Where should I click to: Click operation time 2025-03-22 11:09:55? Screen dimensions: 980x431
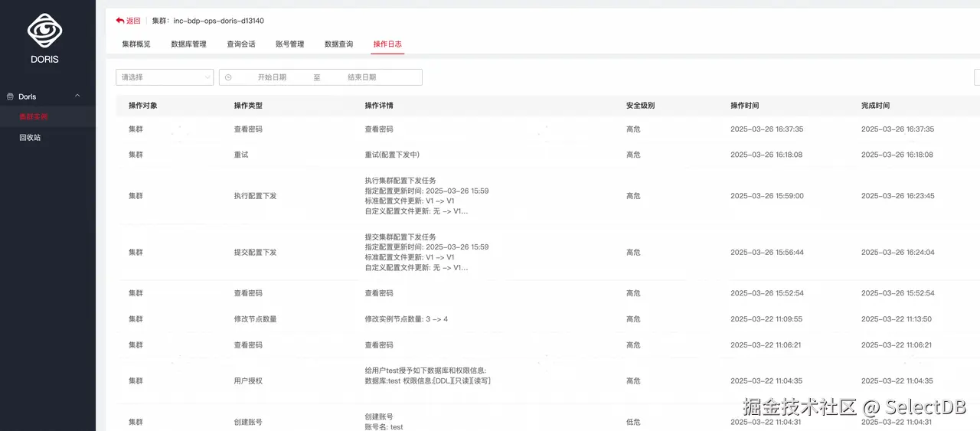(x=766, y=319)
